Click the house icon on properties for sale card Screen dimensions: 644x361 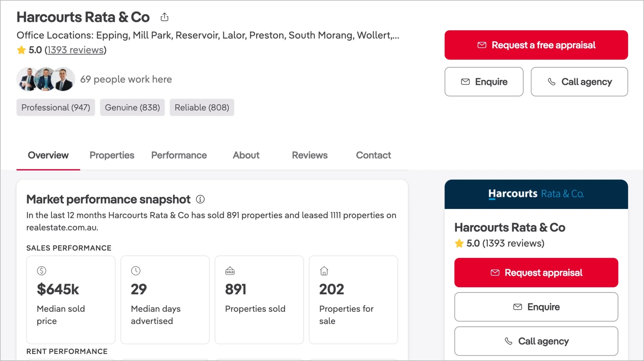click(x=324, y=271)
